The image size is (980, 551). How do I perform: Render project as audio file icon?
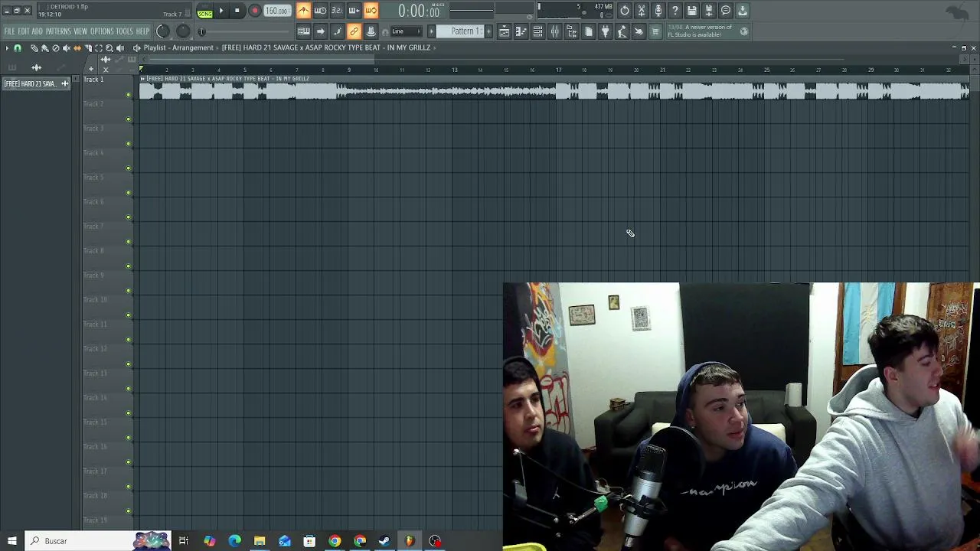coord(709,11)
